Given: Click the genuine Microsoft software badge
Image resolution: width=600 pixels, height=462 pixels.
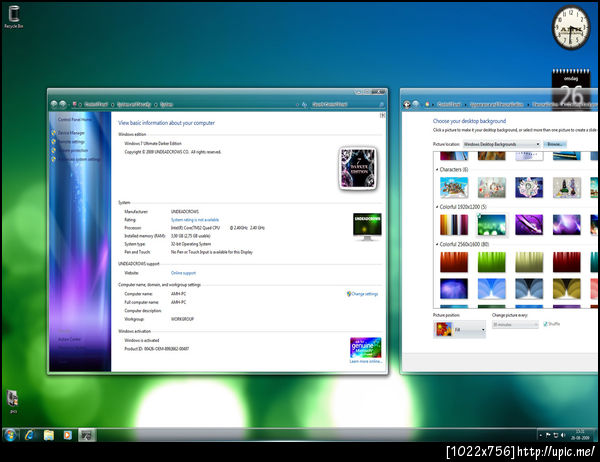Looking at the screenshot, I should coord(365,348).
